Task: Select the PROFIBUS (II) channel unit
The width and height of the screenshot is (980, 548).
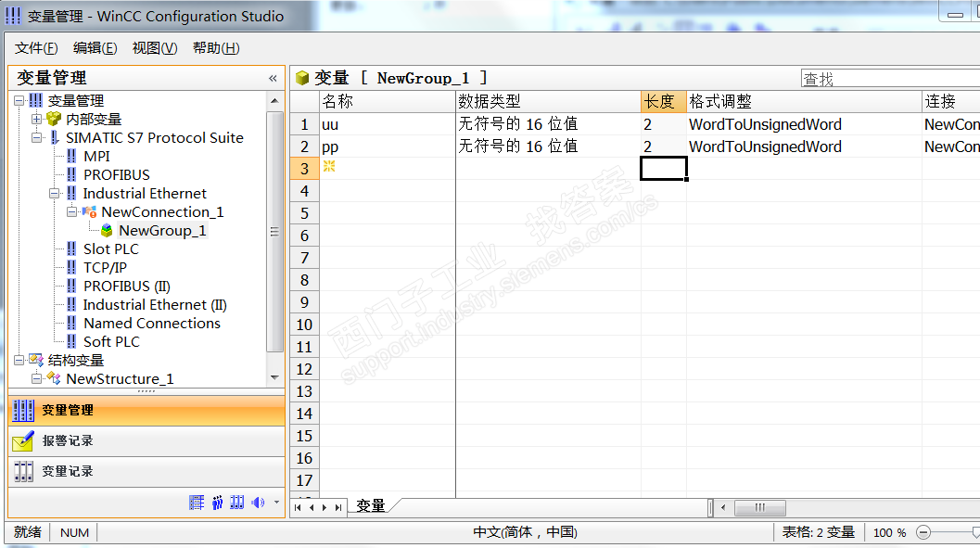Action: 126,287
